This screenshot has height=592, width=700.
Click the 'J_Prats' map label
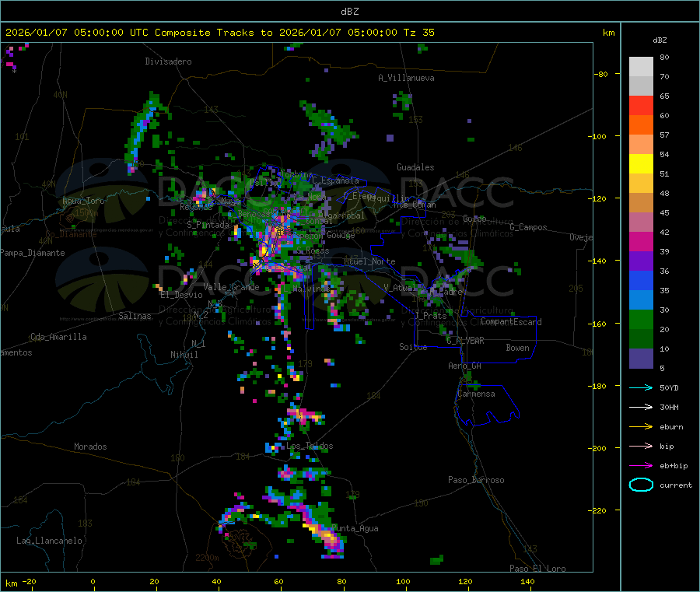(430, 315)
